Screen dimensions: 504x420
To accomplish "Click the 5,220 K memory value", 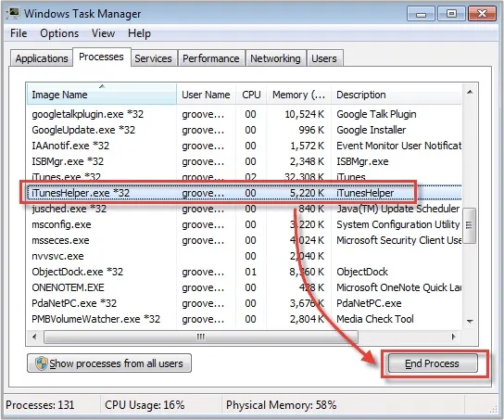I will pos(307,193).
